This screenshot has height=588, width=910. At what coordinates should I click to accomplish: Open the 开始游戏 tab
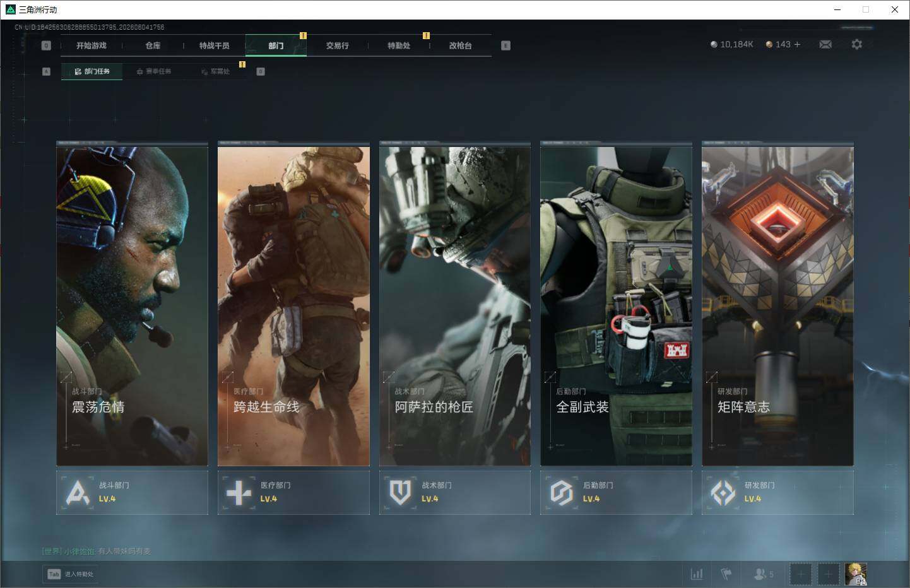(92, 45)
